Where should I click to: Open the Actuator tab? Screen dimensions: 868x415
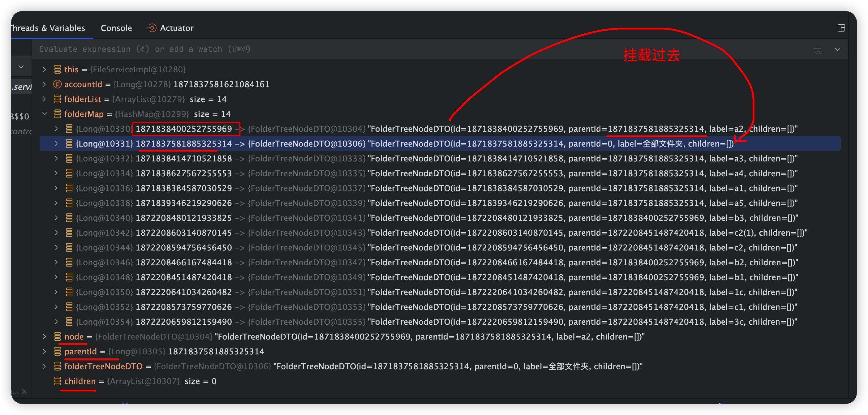click(x=177, y=28)
